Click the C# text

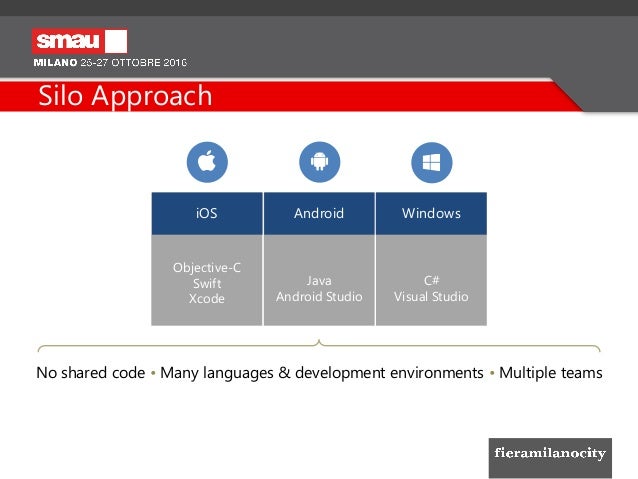431,280
